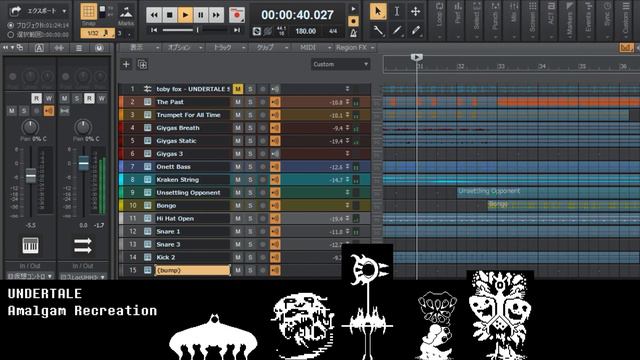Select the Line draw tool

(397, 31)
